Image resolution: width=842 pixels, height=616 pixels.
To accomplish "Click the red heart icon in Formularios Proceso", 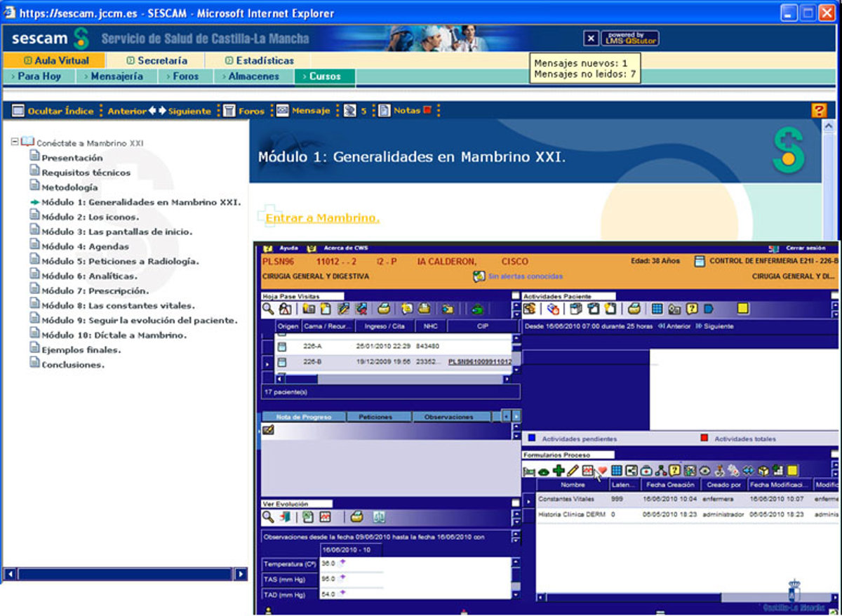I will click(601, 471).
